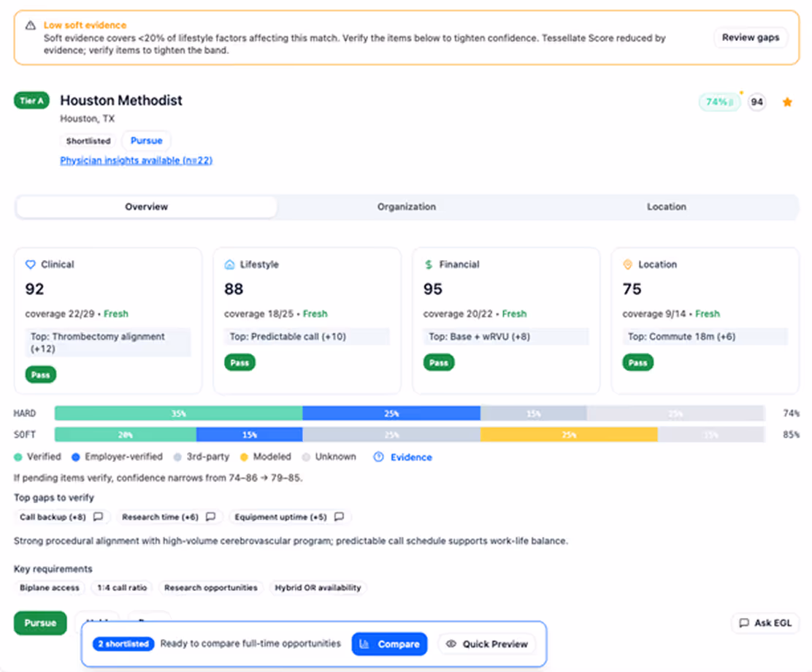Click the Verified legend green dot
812x672 pixels.
(x=18, y=457)
